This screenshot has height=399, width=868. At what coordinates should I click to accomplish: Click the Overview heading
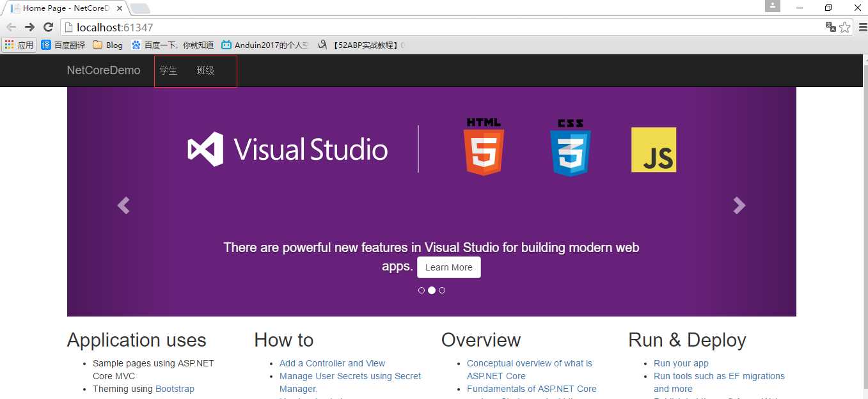tap(481, 340)
